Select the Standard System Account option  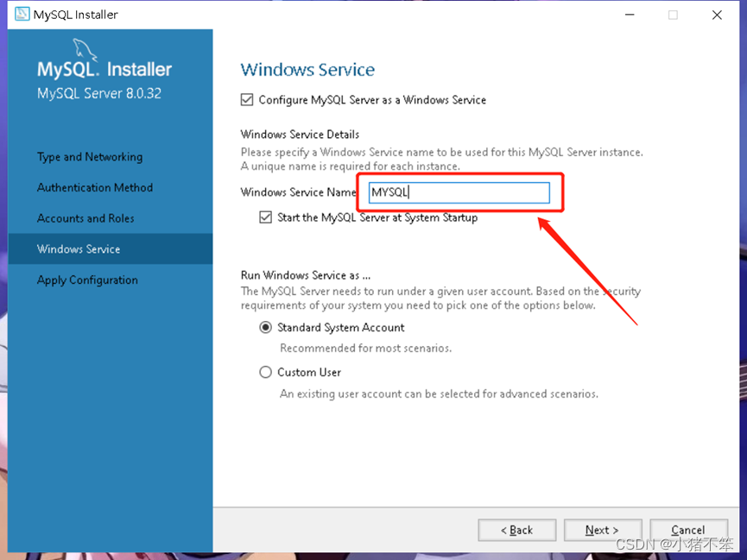point(265,328)
